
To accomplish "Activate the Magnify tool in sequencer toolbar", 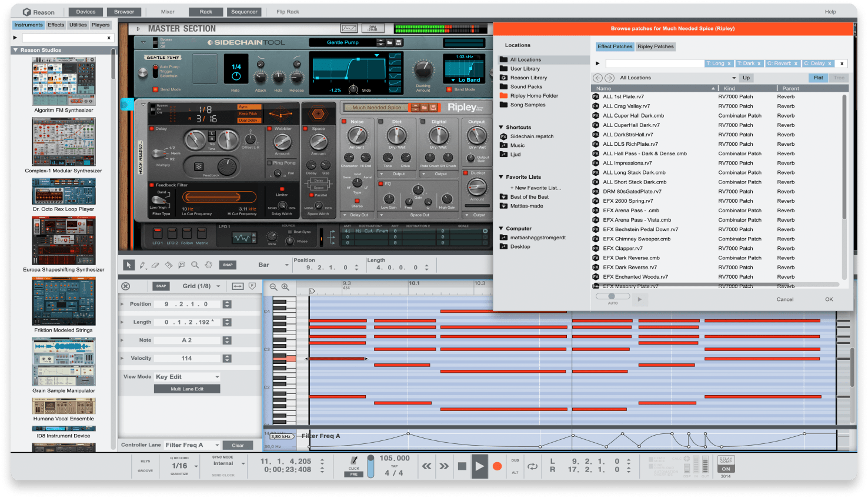I will point(195,265).
